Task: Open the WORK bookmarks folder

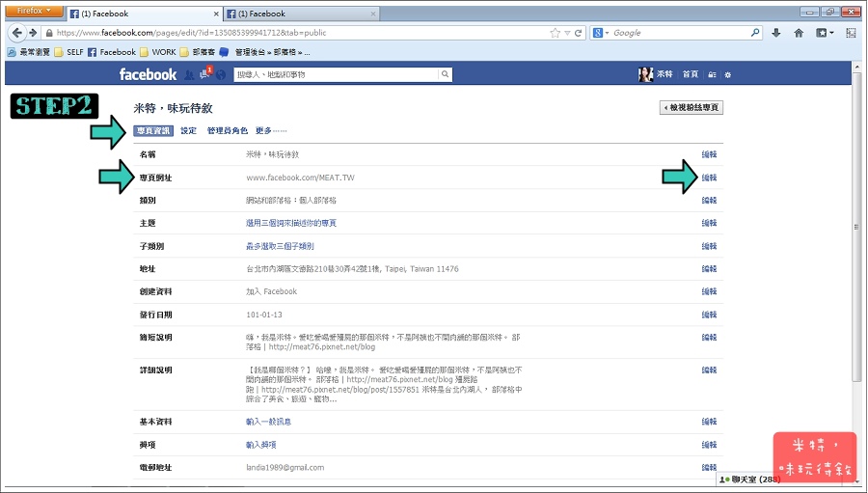Action: click(x=158, y=52)
